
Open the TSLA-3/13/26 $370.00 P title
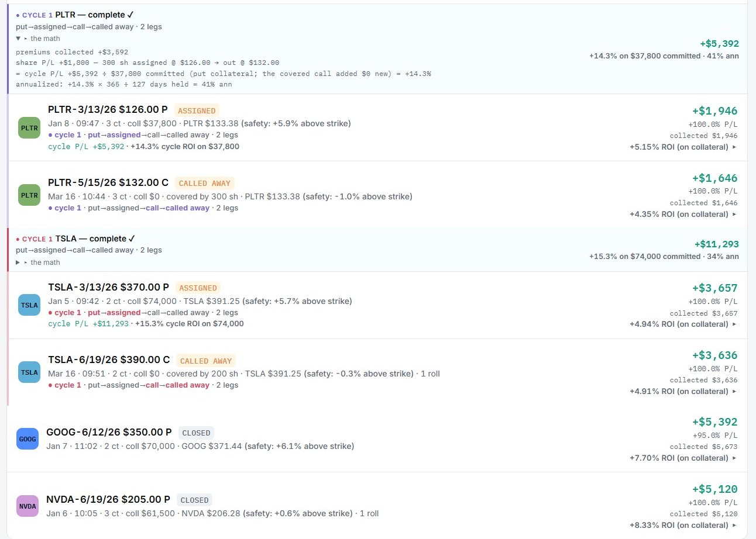click(108, 287)
